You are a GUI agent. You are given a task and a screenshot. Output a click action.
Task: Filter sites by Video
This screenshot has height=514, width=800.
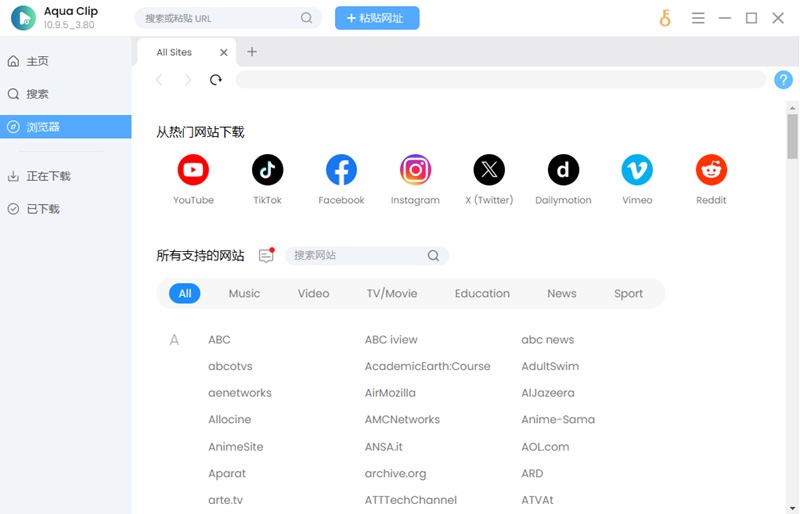tap(313, 293)
